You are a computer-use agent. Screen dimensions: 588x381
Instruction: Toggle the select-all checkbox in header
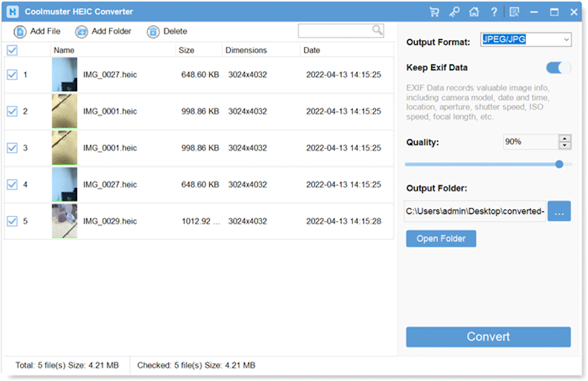[12, 50]
